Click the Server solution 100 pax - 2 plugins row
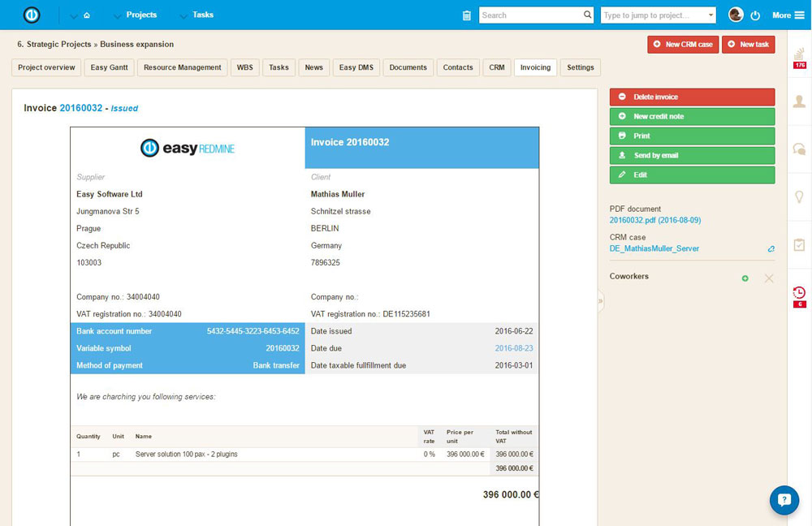The width and height of the screenshot is (812, 526). 304,454
